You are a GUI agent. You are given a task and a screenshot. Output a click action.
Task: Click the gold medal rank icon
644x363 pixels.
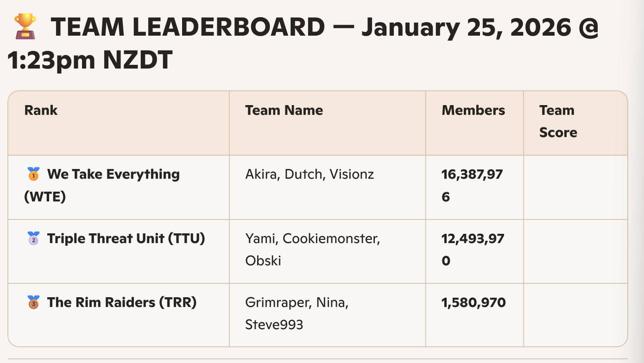click(33, 175)
